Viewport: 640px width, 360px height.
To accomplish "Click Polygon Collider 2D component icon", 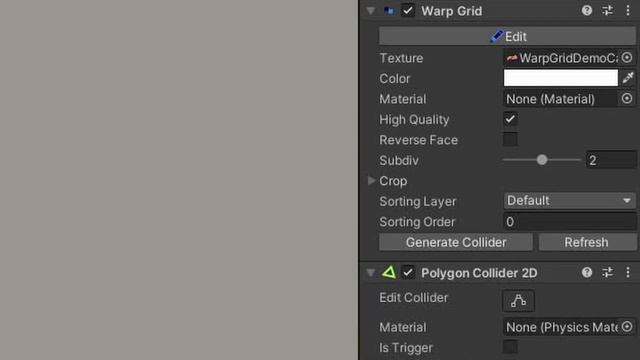I will tap(389, 272).
